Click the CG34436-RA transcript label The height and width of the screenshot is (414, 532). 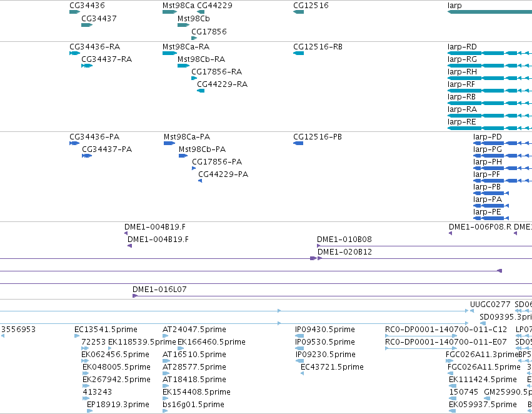pos(94,47)
